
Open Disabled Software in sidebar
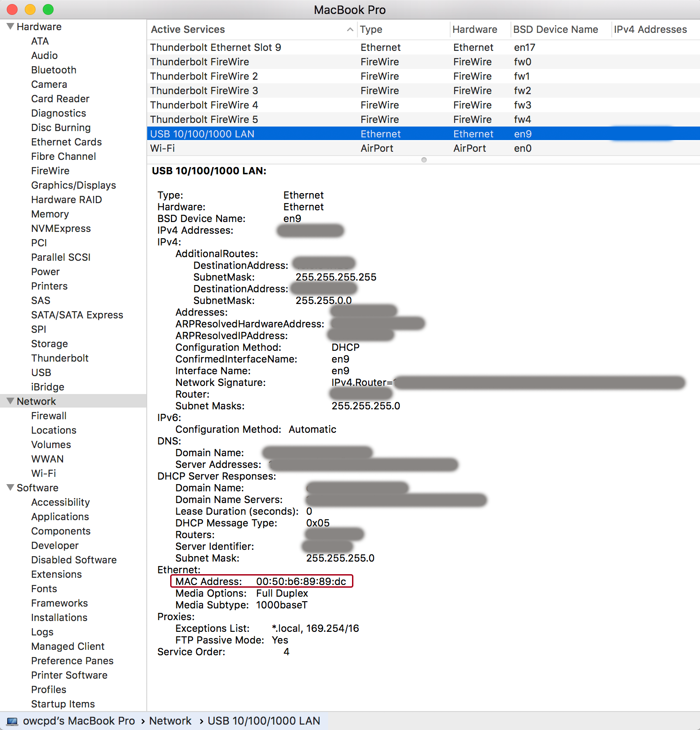point(74,560)
